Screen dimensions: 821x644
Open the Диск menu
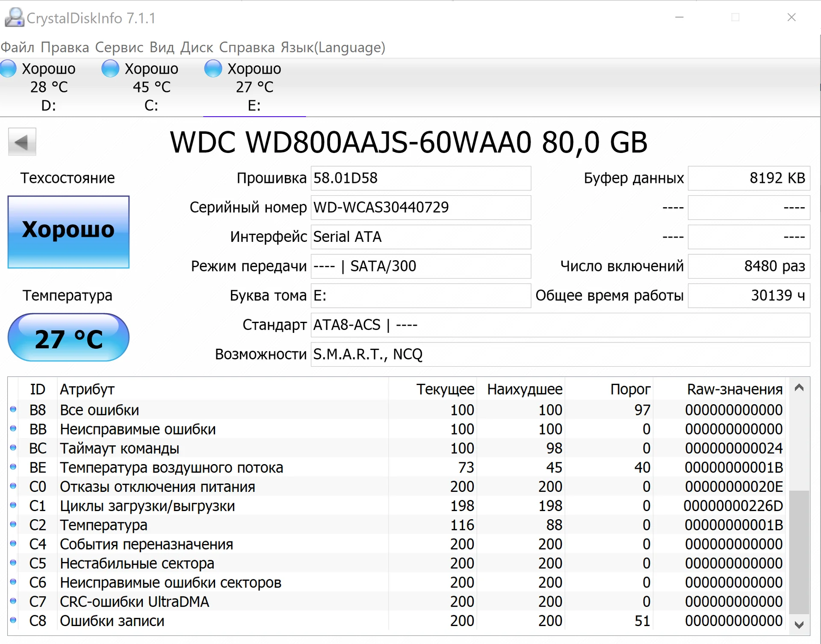tap(197, 47)
